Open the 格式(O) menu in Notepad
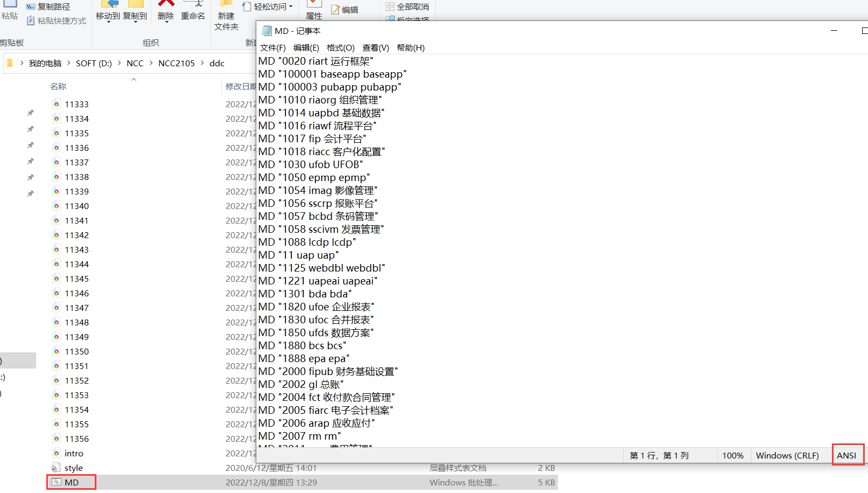The width and height of the screenshot is (868, 493). pyautogui.click(x=340, y=47)
